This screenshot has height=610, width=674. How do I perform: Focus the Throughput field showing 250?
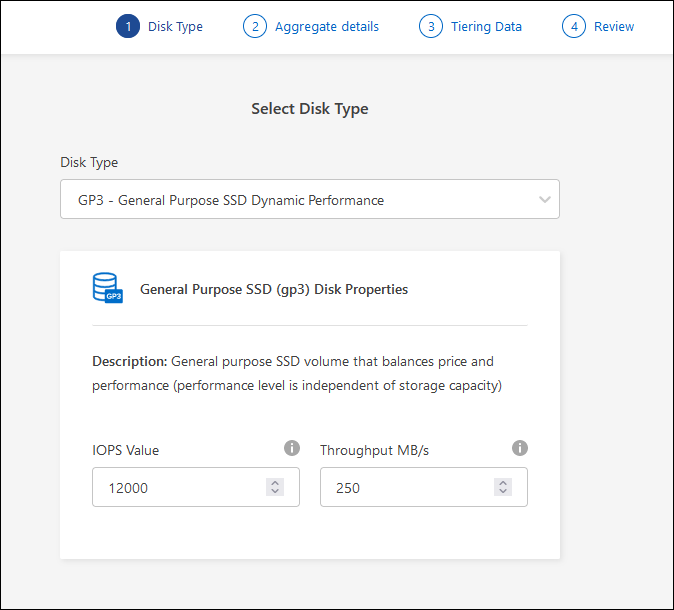405,488
